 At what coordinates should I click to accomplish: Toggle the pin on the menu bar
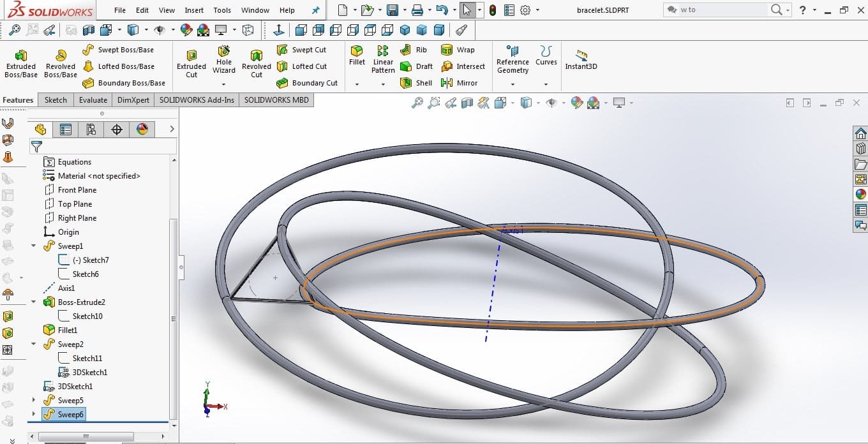pos(315,10)
